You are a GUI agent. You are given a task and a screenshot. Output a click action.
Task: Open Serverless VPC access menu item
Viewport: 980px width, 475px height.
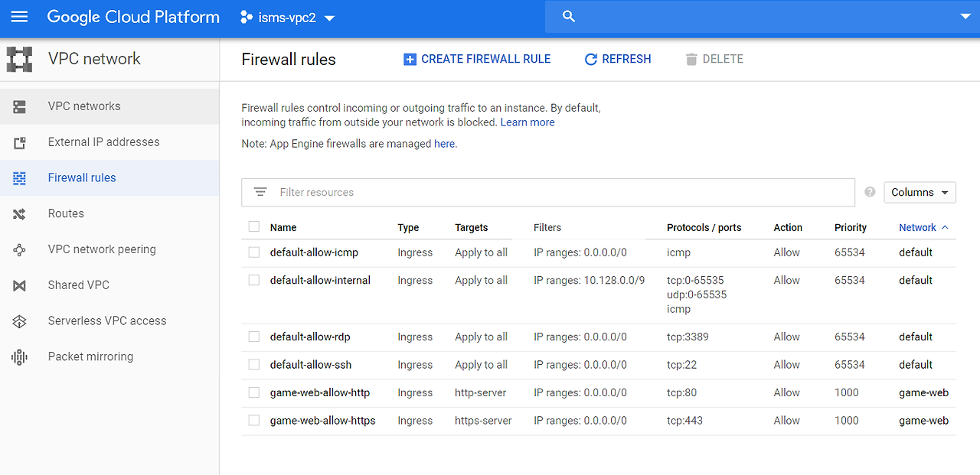coord(109,321)
